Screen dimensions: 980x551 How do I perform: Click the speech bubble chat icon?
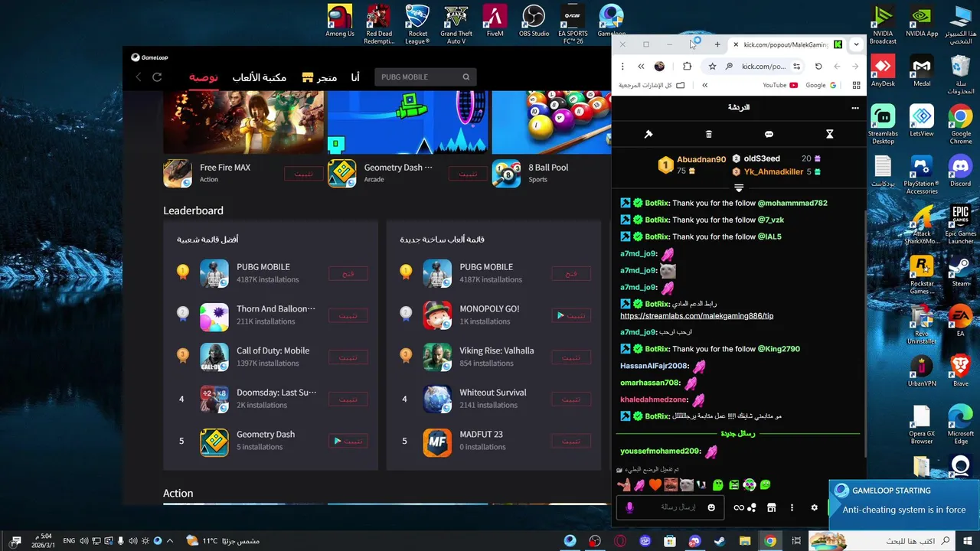(769, 134)
